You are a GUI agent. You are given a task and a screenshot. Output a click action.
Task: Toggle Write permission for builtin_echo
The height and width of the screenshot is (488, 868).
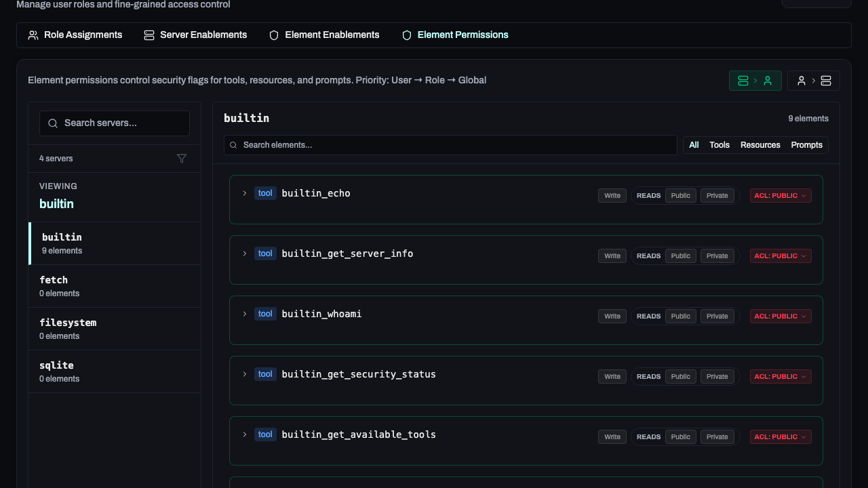click(612, 195)
